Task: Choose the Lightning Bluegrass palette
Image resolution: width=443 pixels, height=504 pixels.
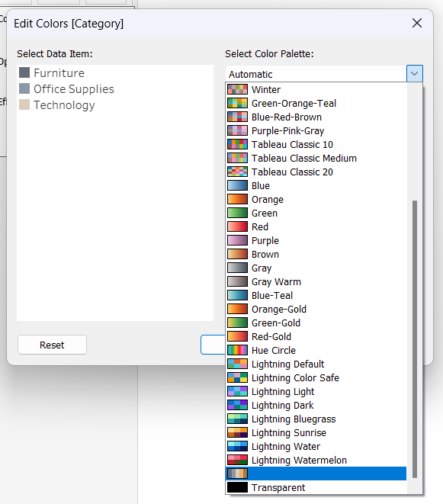Action: click(x=316, y=419)
